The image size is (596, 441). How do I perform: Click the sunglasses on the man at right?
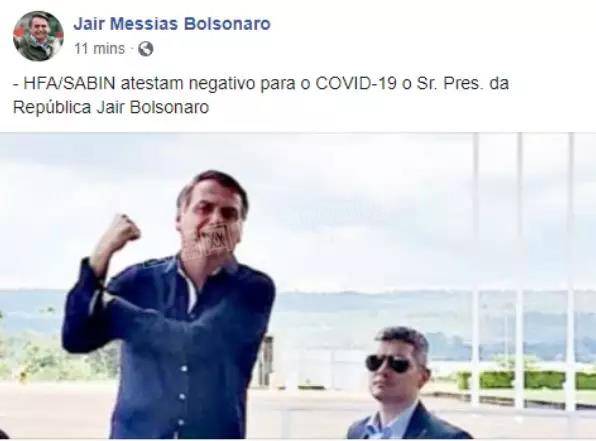[390, 363]
